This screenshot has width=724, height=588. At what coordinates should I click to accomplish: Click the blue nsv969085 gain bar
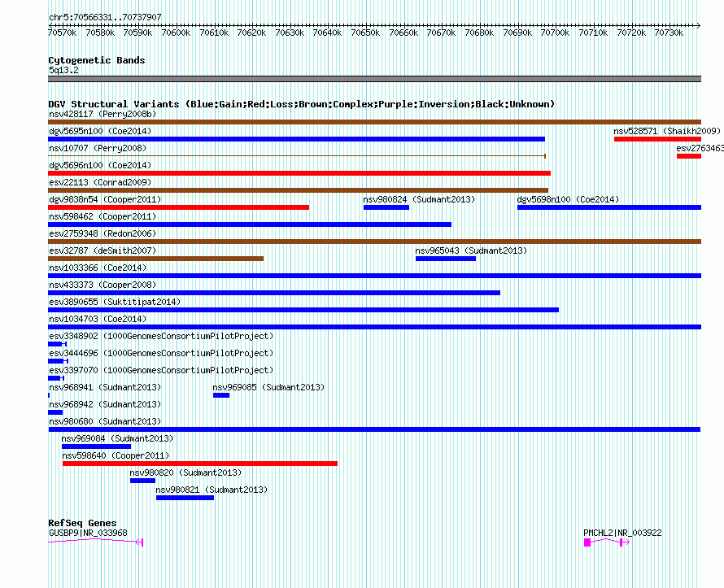(221, 395)
